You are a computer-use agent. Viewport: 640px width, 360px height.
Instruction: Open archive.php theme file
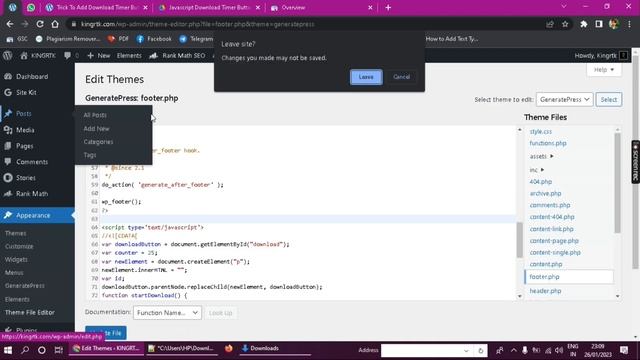(545, 193)
